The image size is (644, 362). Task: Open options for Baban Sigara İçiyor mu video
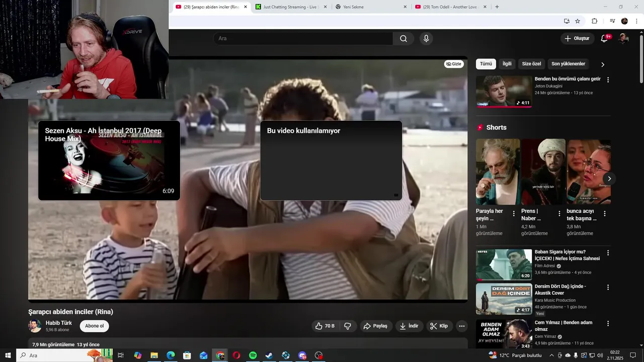pos(608,253)
